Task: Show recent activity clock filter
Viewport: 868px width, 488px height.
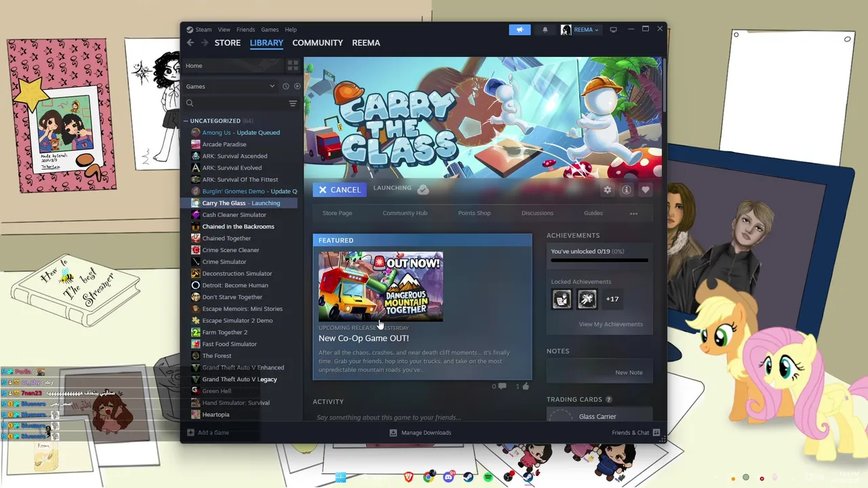Action: (x=285, y=86)
